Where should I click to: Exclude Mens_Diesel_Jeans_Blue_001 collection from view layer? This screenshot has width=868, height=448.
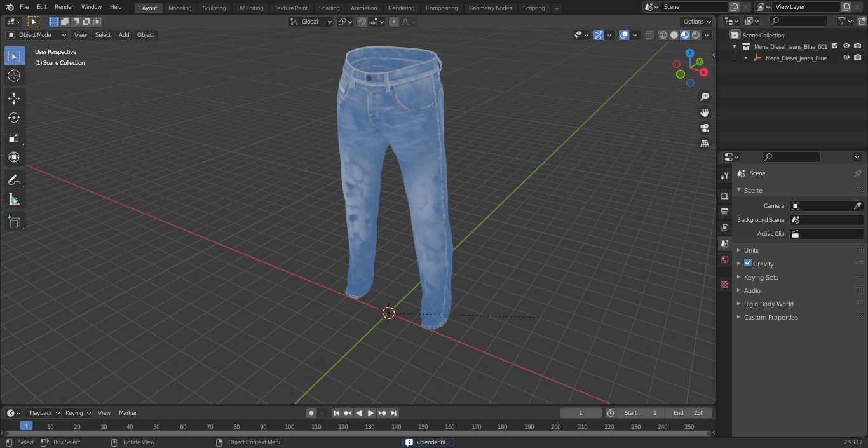point(835,46)
